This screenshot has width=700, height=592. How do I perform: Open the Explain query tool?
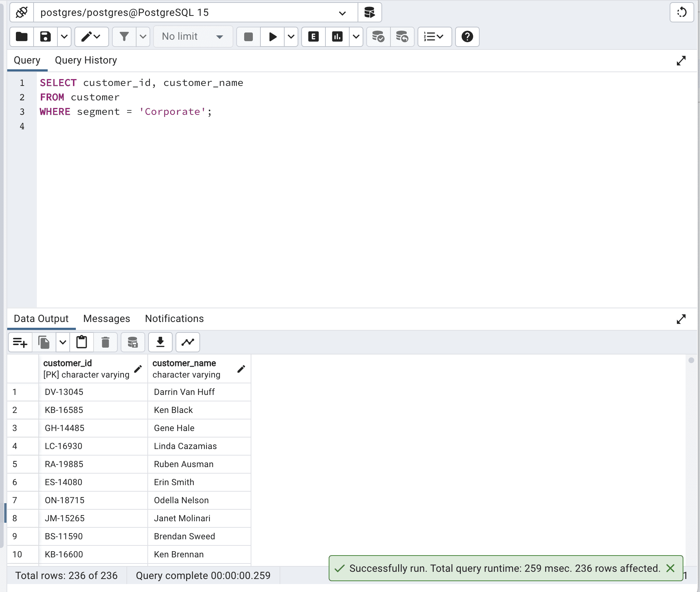coord(313,36)
